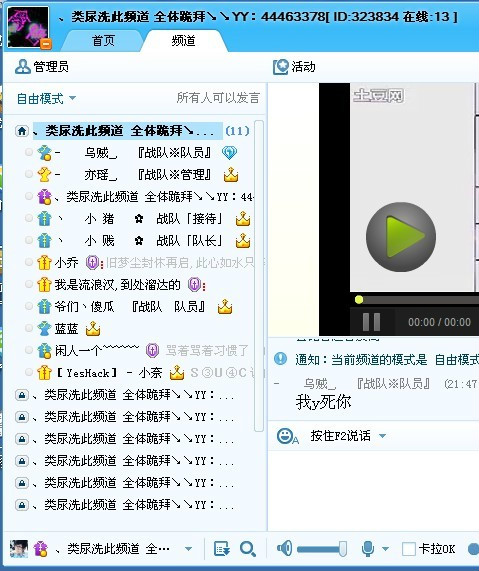Click the crown badge beside 爷们丶傻瓜
Image resolution: width=479 pixels, height=571 pixels.
point(225,307)
